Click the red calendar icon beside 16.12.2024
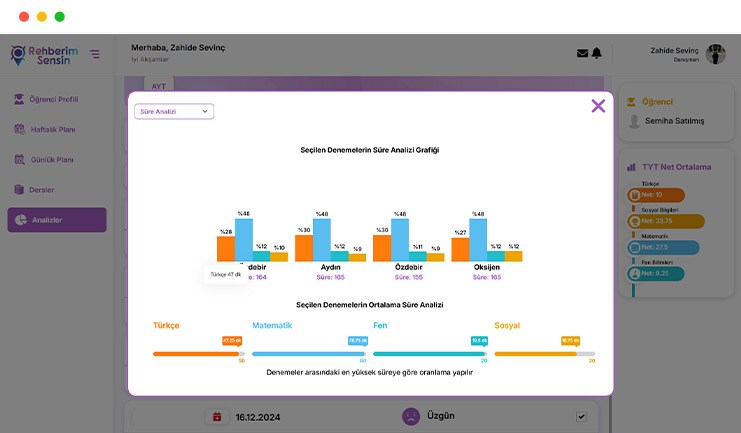 pos(217,416)
